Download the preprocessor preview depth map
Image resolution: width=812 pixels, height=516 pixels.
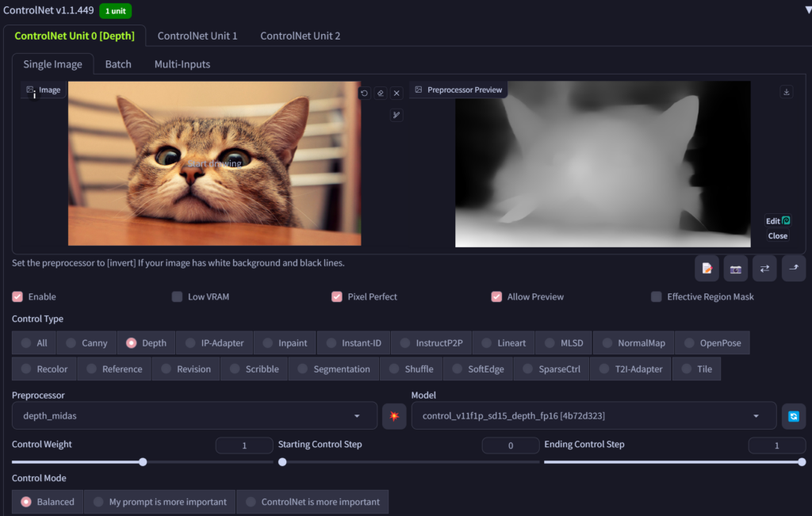tap(787, 92)
